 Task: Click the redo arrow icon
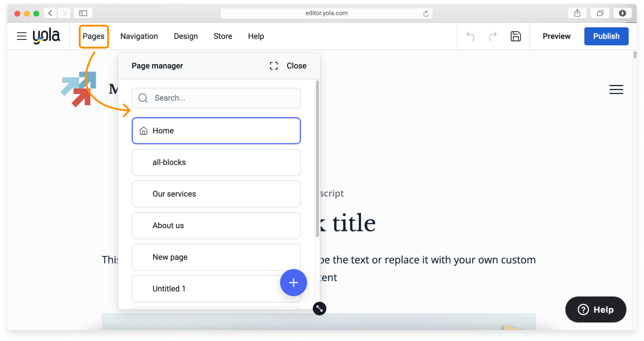[493, 36]
